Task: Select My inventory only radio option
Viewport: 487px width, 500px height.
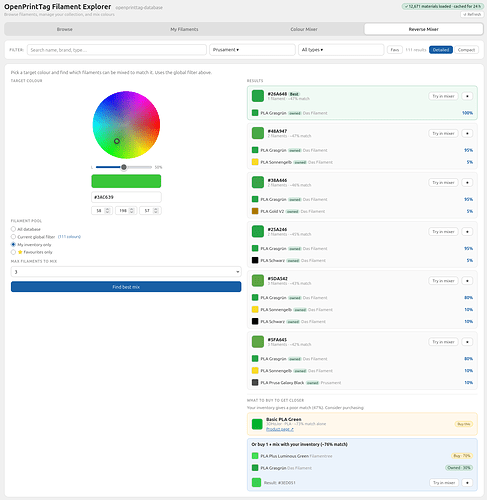Action: tap(13, 244)
